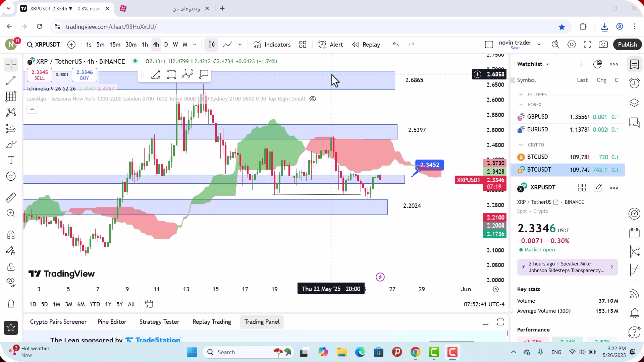The width and height of the screenshot is (644, 362).
Task: Select the trend line drawing tool
Action: (11, 81)
